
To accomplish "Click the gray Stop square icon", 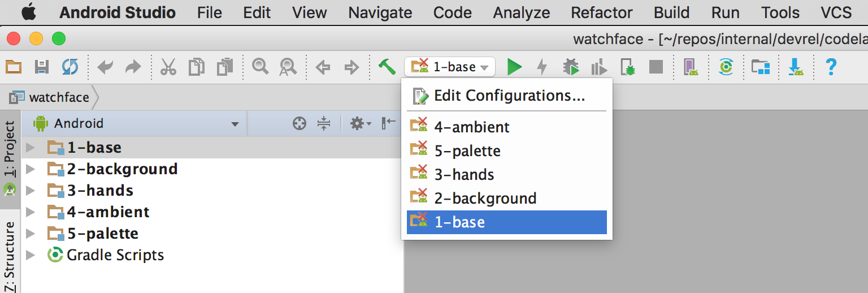I will (x=656, y=67).
